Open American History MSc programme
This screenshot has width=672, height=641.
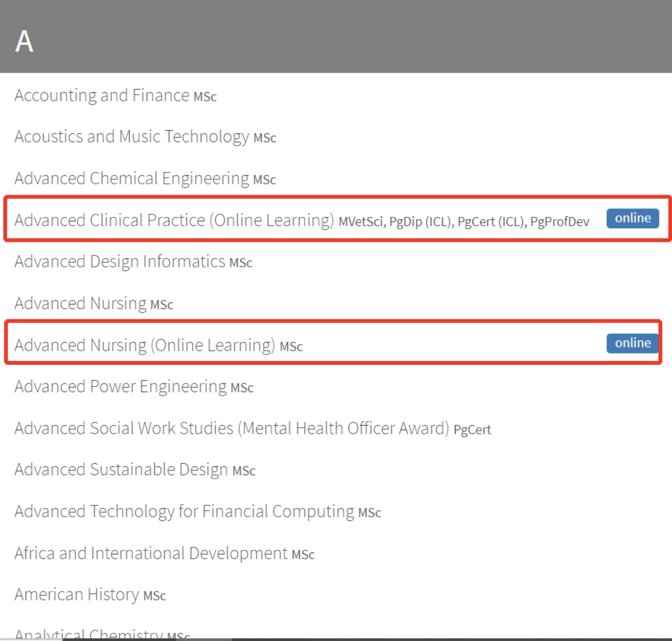tap(77, 594)
